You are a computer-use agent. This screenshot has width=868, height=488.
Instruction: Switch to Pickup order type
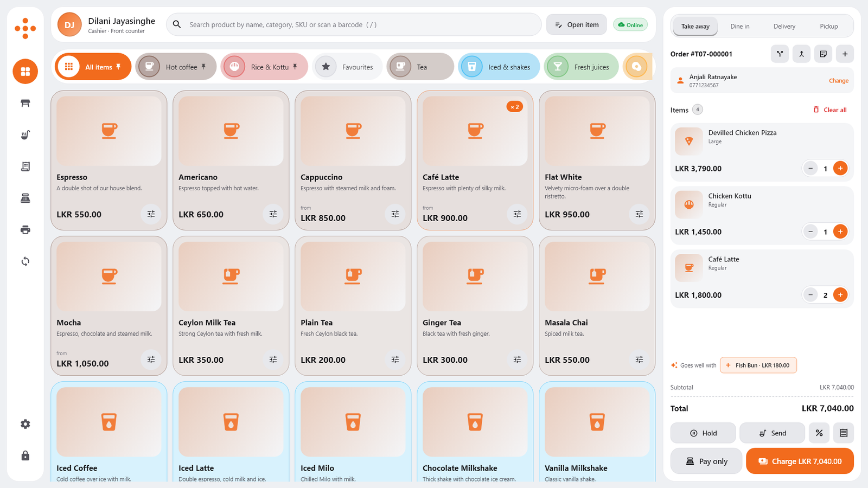coord(829,26)
